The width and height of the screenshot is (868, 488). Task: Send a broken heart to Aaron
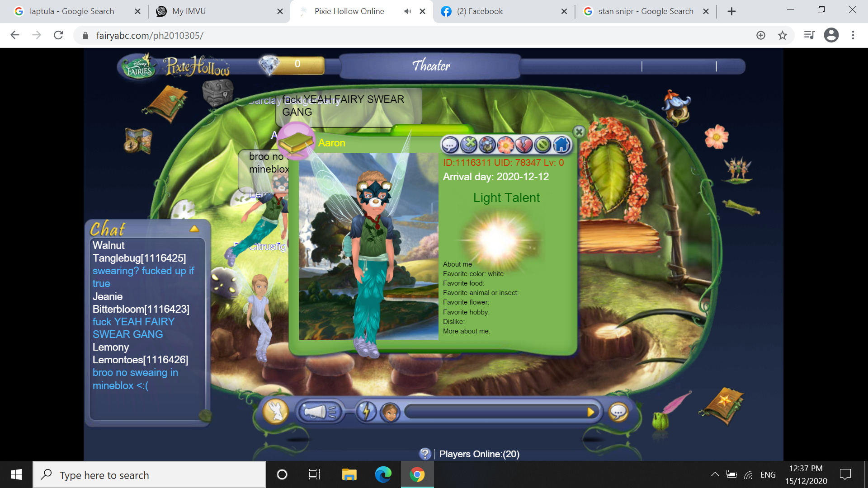[x=525, y=145]
